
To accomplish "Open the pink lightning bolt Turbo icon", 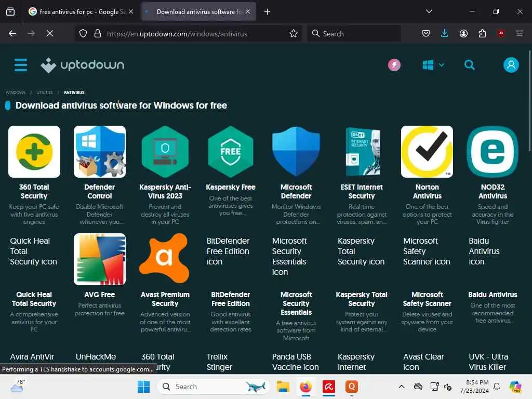I will 394,65.
